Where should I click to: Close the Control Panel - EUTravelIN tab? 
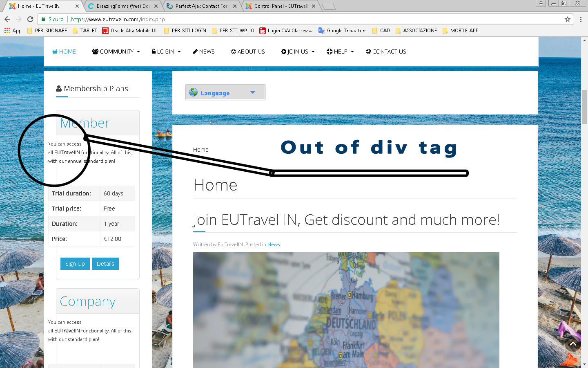pyautogui.click(x=314, y=6)
